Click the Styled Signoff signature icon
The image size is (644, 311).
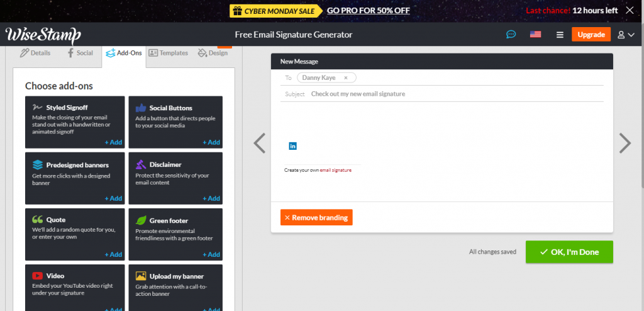pyautogui.click(x=37, y=108)
